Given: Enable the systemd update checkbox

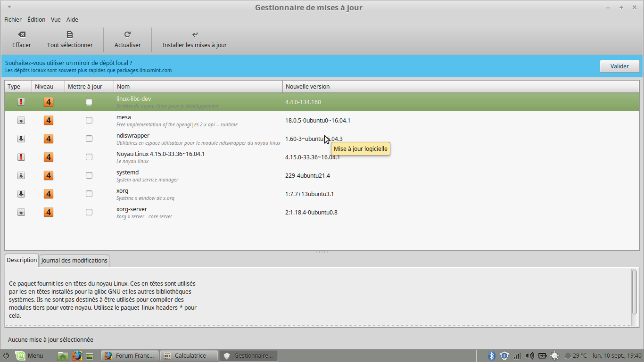Looking at the screenshot, I should coord(89,175).
